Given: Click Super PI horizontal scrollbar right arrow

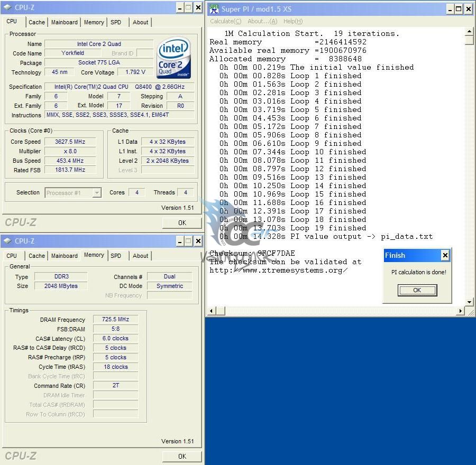Looking at the screenshot, I should click(x=461, y=311).
